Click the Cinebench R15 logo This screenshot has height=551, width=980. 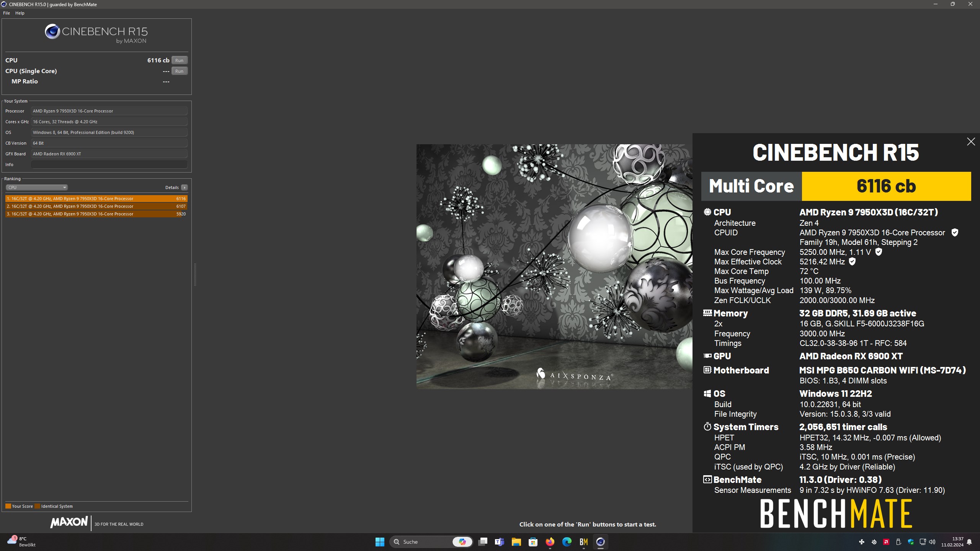[96, 34]
